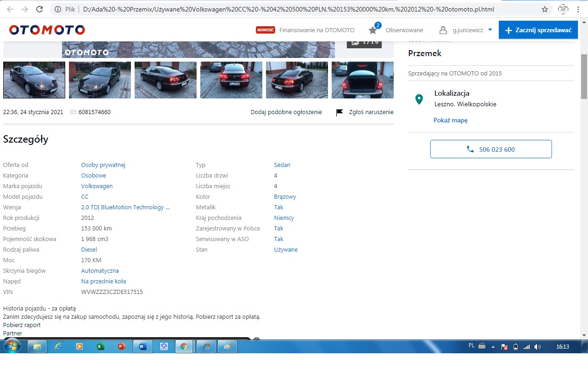
Task: Click the user profile silhouette icon
Action: coord(443,30)
